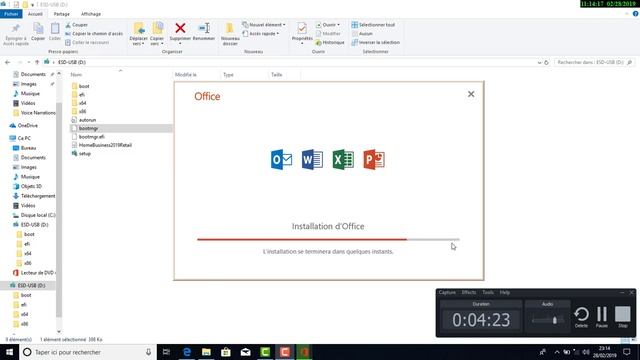Click Inverser la sélection

coord(376,42)
